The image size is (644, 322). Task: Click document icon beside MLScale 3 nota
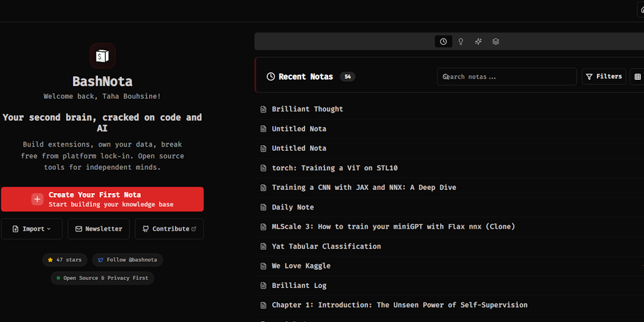[x=264, y=227]
